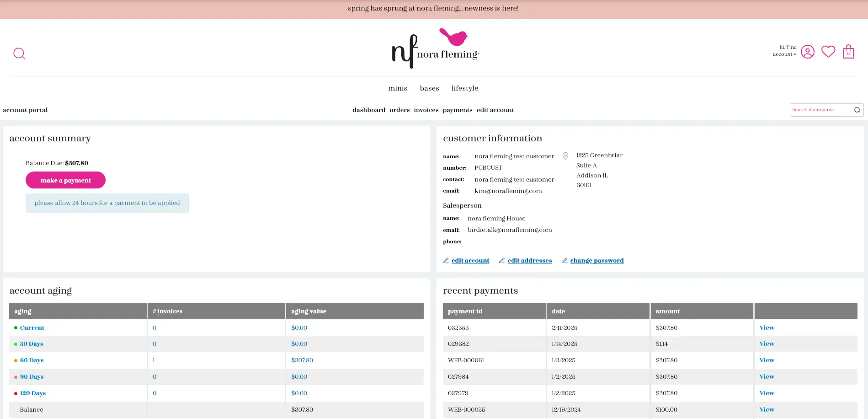Open the site search magnifier icon
Screen dimensions: 868x419
pyautogui.click(x=19, y=54)
